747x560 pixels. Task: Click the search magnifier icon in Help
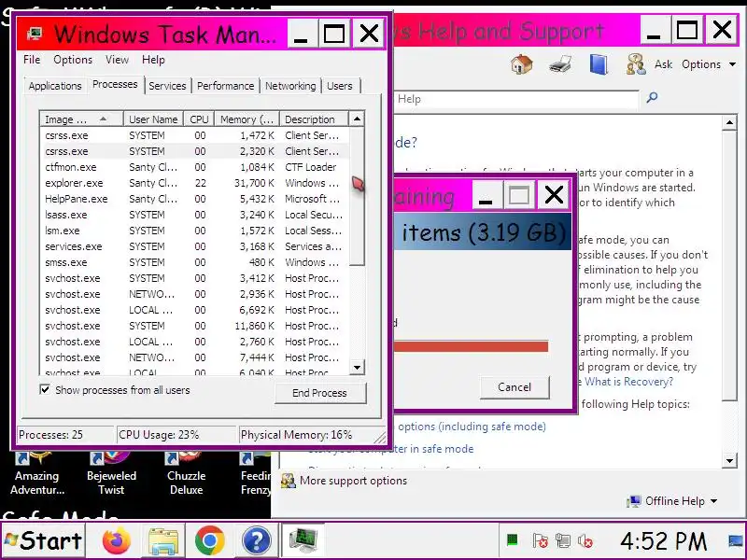coord(652,98)
